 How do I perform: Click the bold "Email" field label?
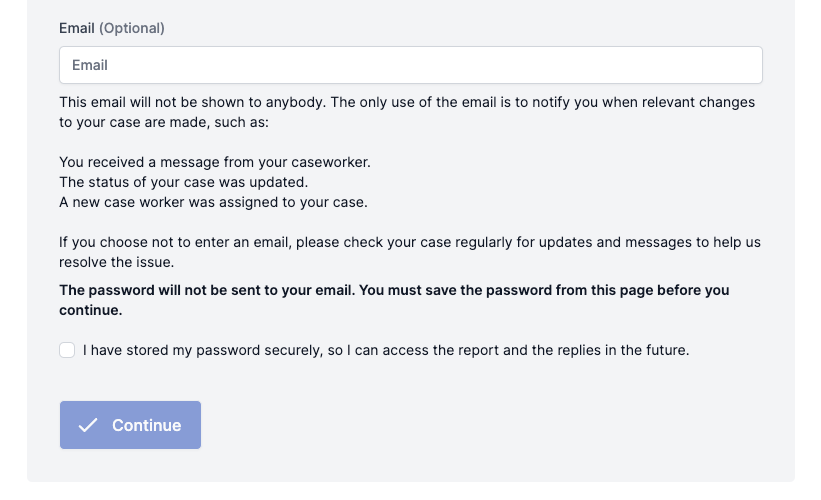[x=76, y=28]
